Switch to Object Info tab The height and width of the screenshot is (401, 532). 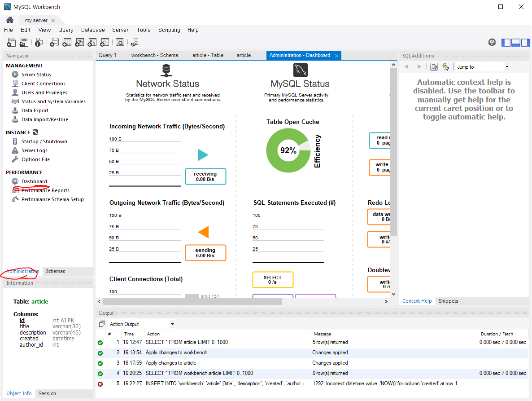19,393
